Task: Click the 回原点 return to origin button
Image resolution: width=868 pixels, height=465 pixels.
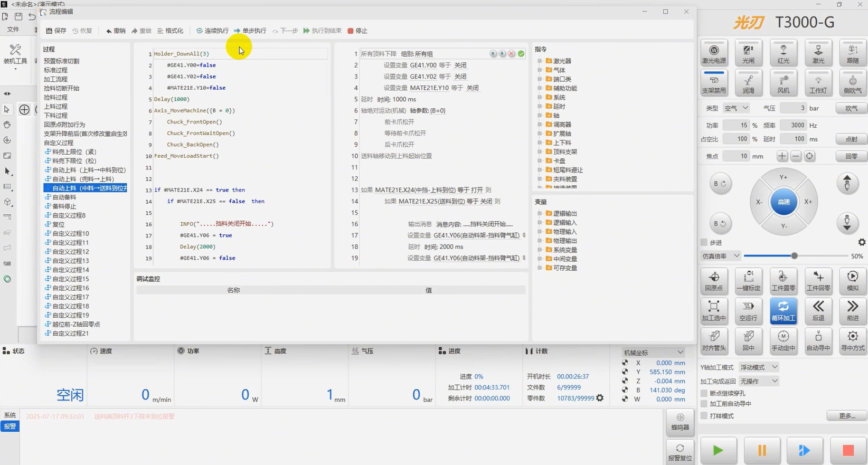Action: point(714,281)
